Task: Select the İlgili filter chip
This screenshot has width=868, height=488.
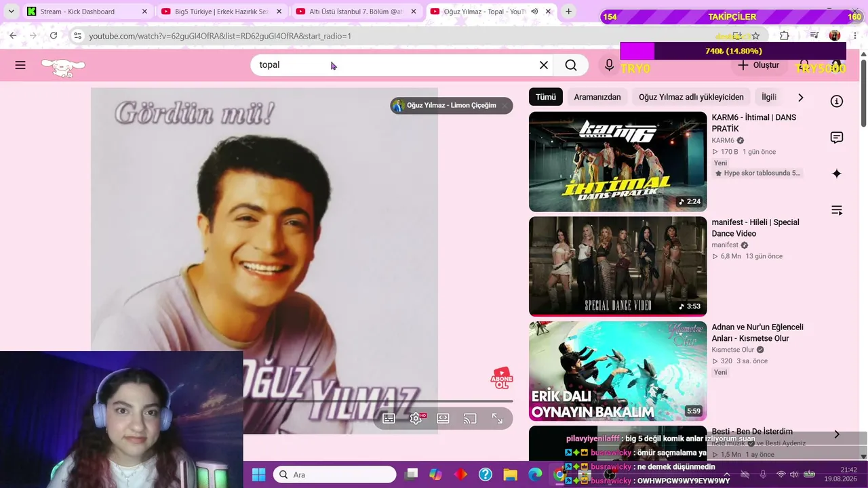Action: point(769,97)
